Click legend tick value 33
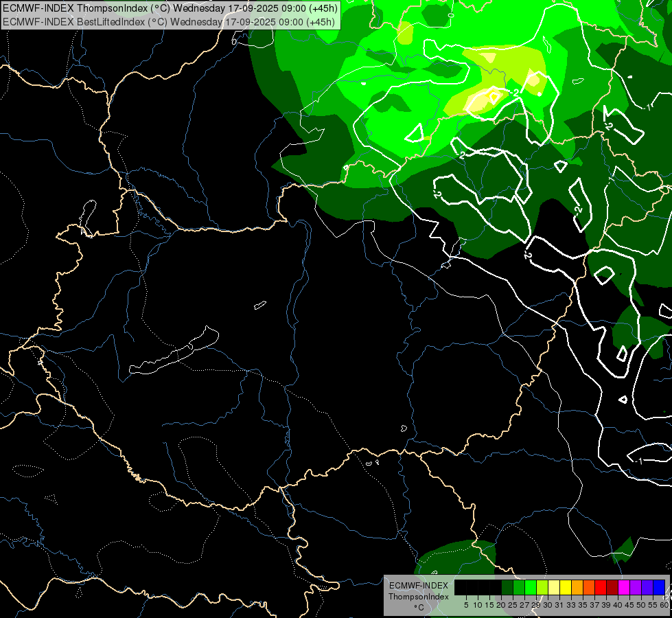 click(571, 605)
